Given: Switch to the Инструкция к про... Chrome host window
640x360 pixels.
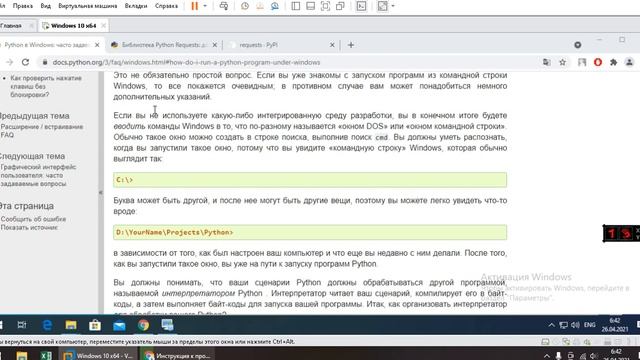Looking at the screenshot, I should (x=178, y=355).
